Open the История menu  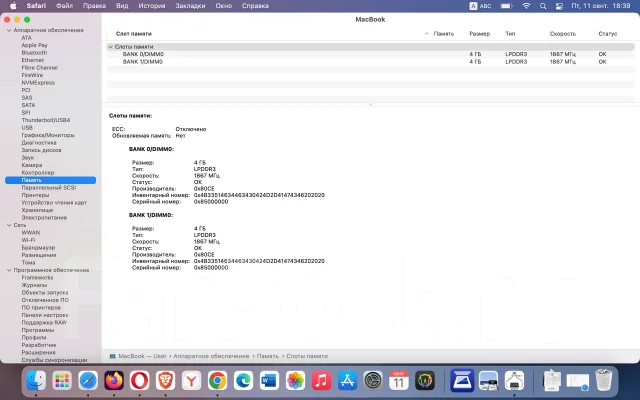point(152,6)
